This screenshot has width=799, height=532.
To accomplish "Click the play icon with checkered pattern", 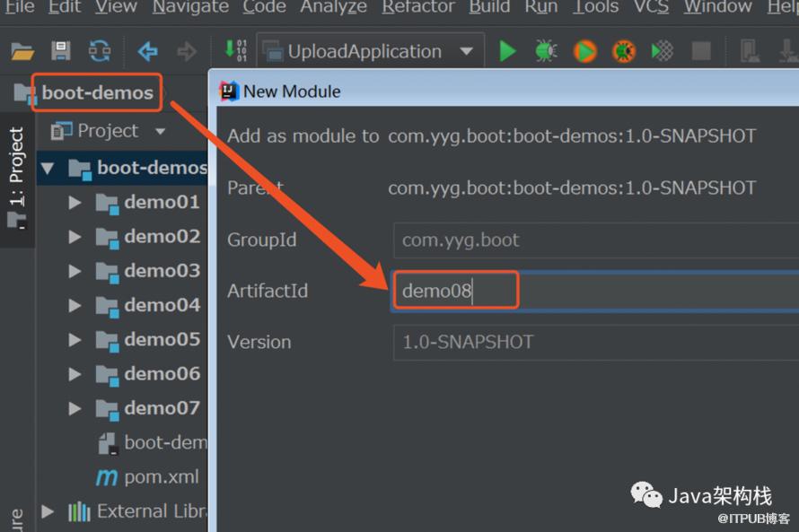I will tap(663, 51).
